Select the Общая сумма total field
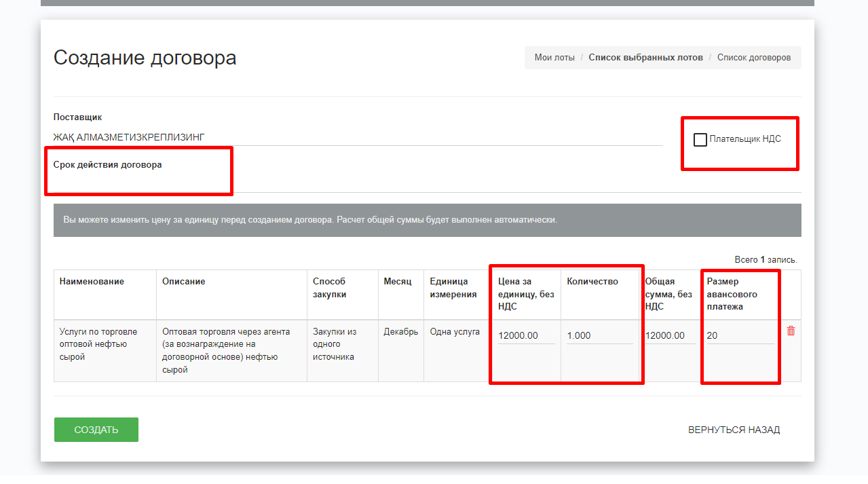Image resolution: width=868 pixels, height=484 pixels. (669, 335)
